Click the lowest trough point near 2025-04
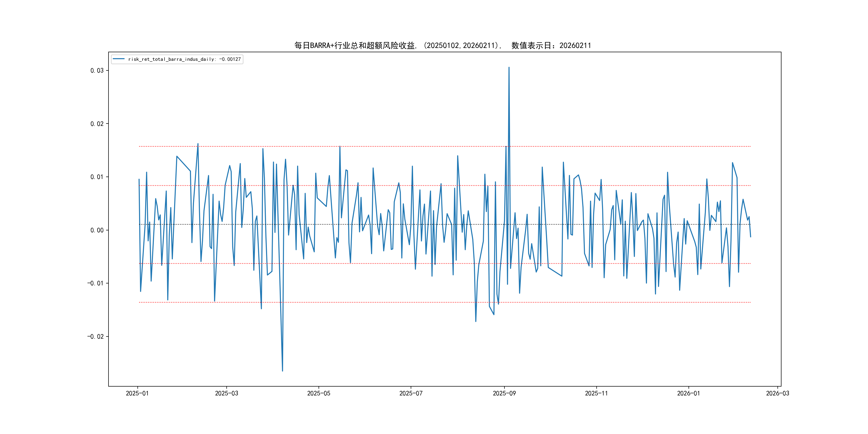868x434 pixels. [282, 371]
